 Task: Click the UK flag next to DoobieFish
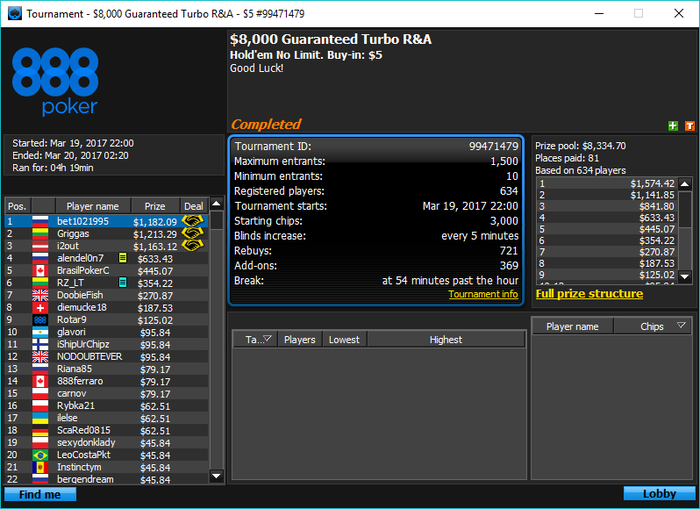tap(40, 295)
